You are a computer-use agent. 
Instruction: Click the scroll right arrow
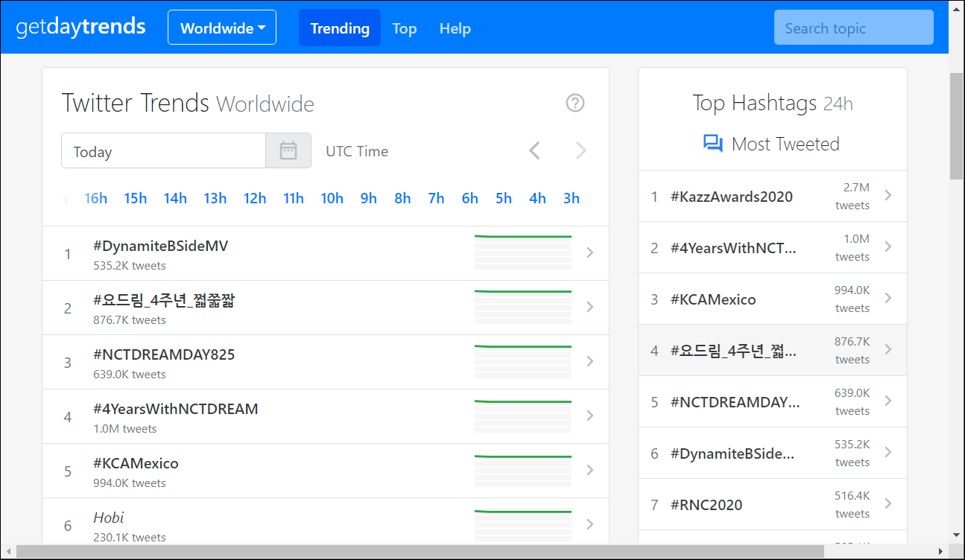point(942,552)
